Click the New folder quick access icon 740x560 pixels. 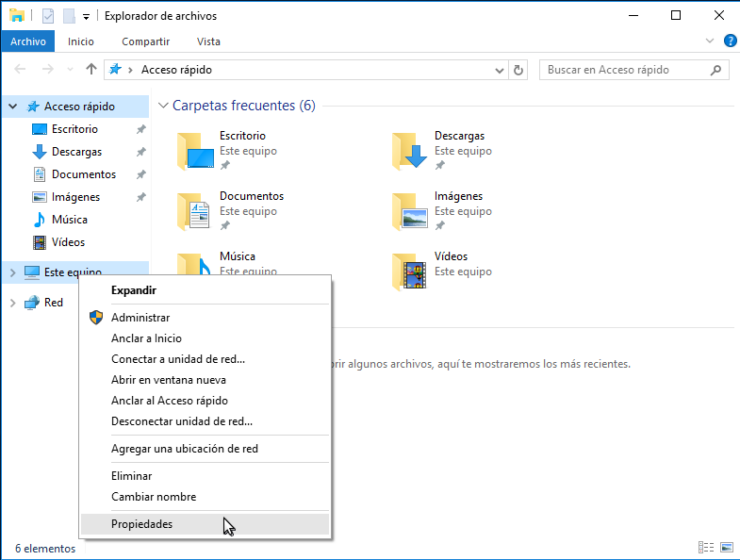[x=70, y=16]
